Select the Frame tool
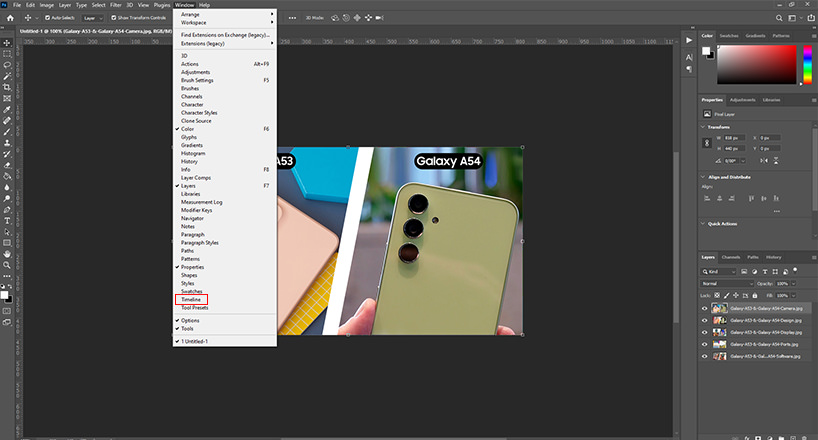 tap(7, 98)
